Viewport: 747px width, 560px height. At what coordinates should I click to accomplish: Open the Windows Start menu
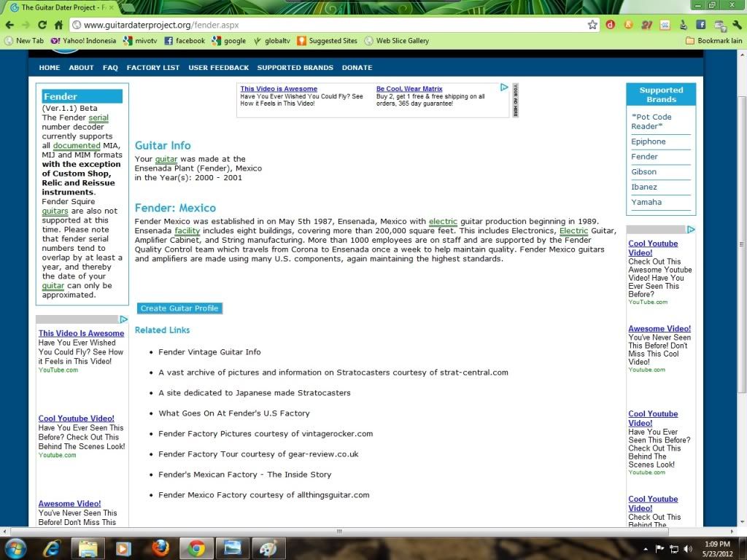(x=16, y=548)
